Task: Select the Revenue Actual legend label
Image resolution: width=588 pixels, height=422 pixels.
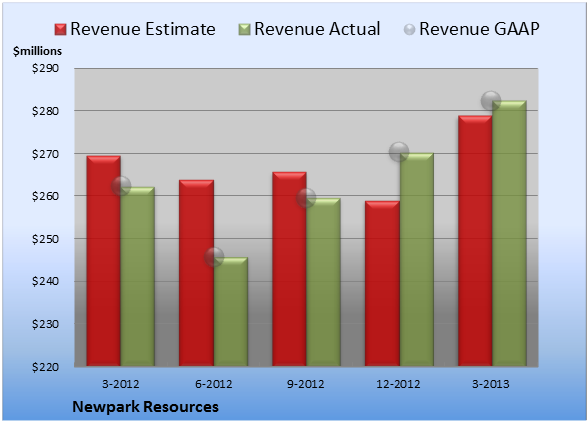Action: coord(317,29)
